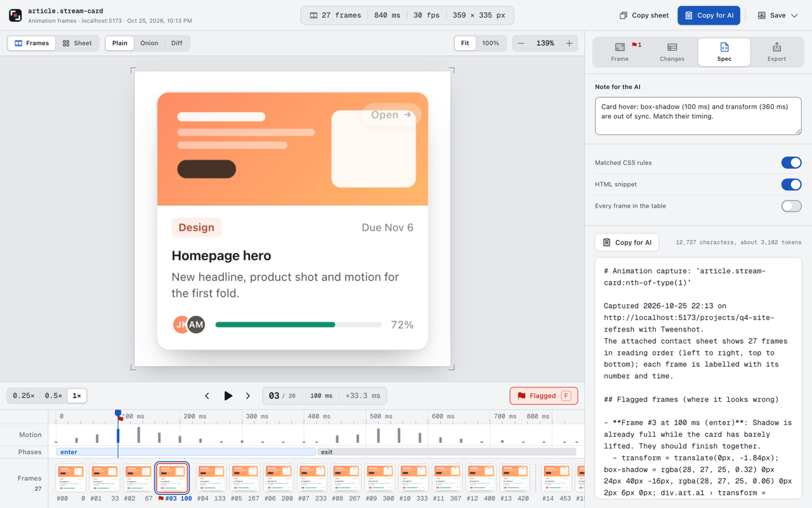Click the Copy sheet button
The height and width of the screenshot is (508, 812).
(644, 15)
